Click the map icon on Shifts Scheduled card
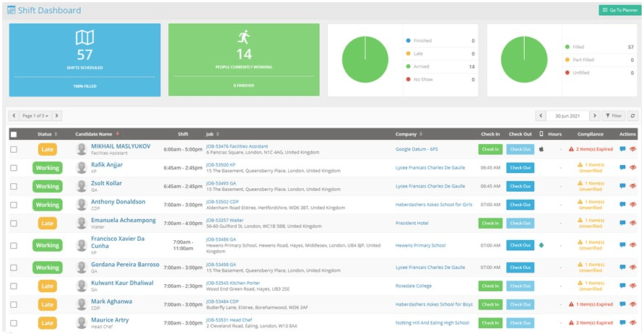Image resolution: width=644 pixels, height=336 pixels. [84, 37]
